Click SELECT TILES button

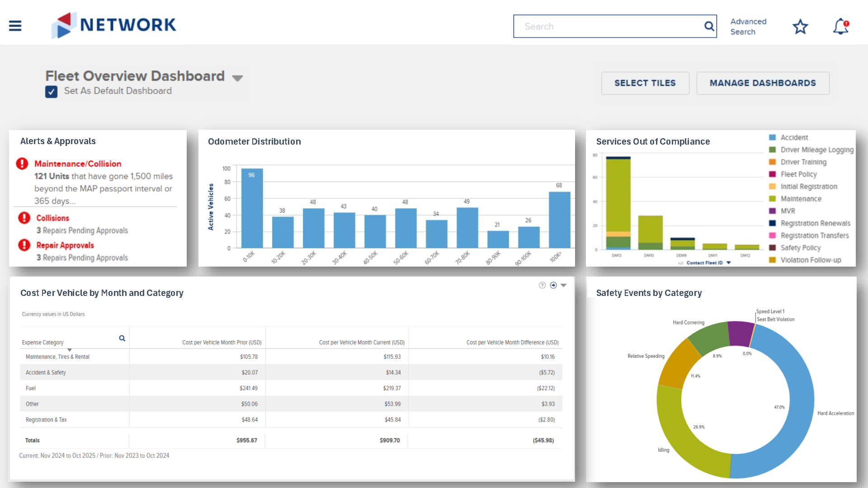(645, 83)
